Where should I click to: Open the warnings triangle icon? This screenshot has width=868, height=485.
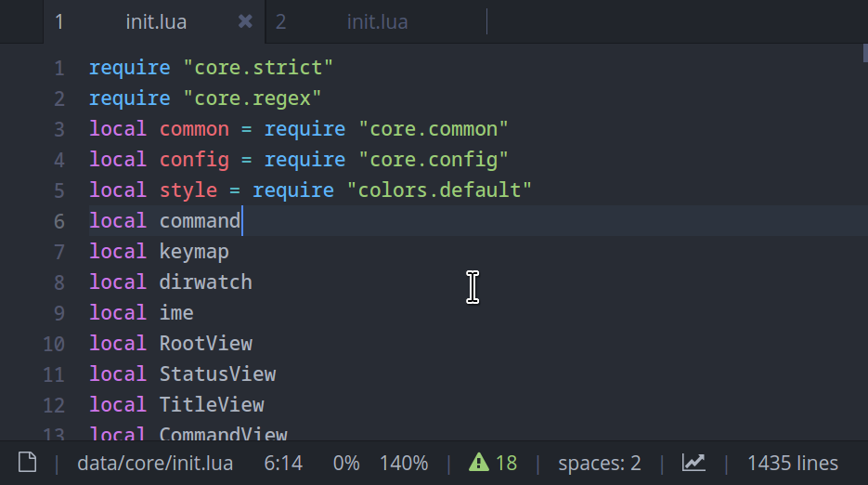coord(479,463)
